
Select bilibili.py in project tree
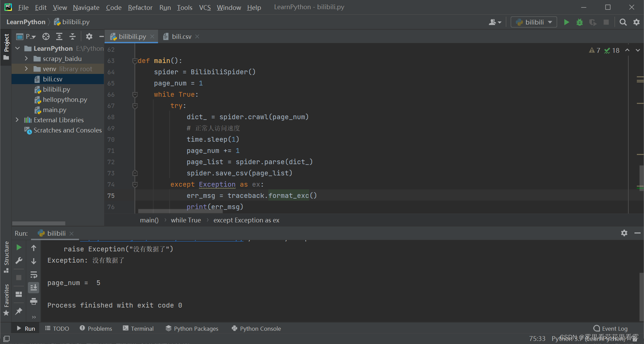(58, 89)
